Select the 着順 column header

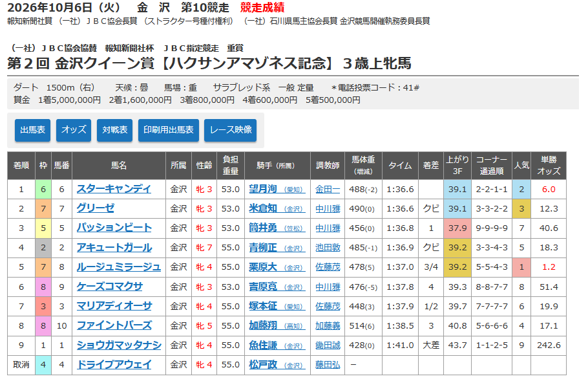click(x=21, y=166)
